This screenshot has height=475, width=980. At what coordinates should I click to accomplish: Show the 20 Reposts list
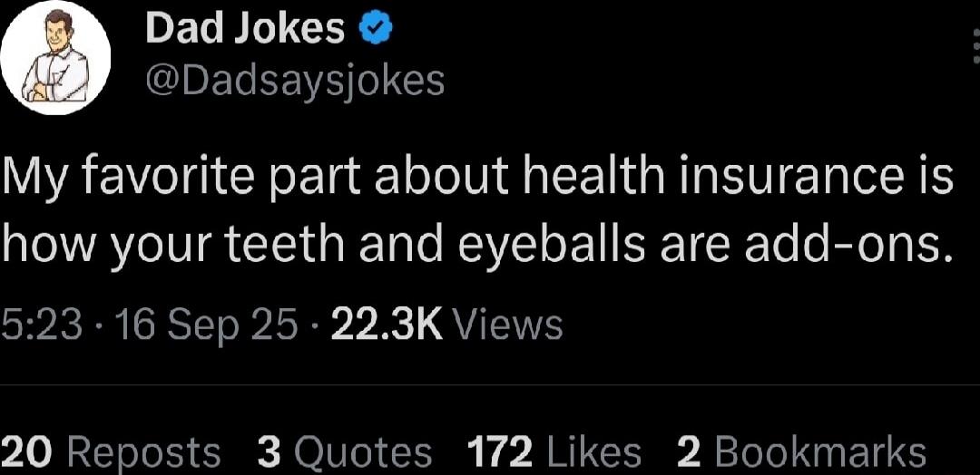point(111,451)
